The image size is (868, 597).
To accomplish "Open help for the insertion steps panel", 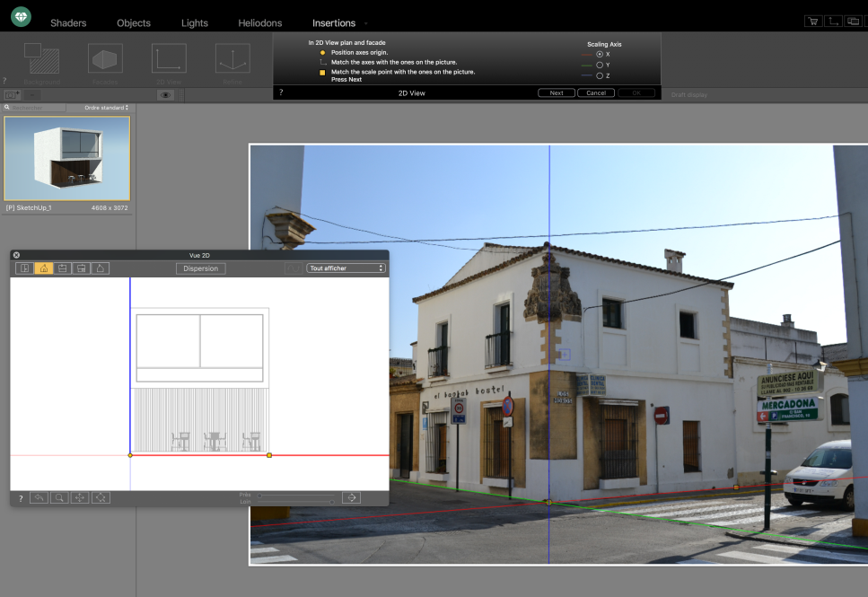I will pyautogui.click(x=4, y=81).
